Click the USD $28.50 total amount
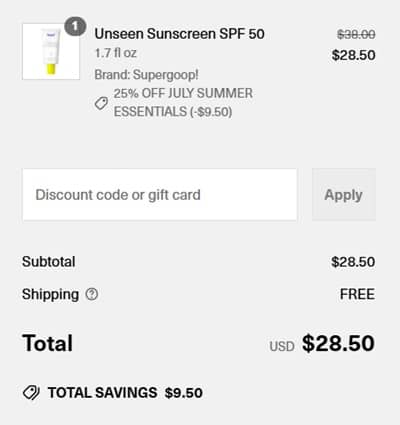400x425 pixels. pyautogui.click(x=322, y=343)
